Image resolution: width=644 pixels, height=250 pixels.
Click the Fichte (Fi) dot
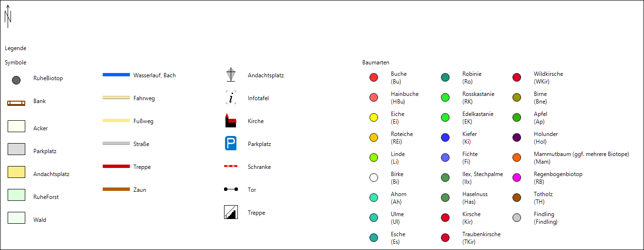(445, 157)
